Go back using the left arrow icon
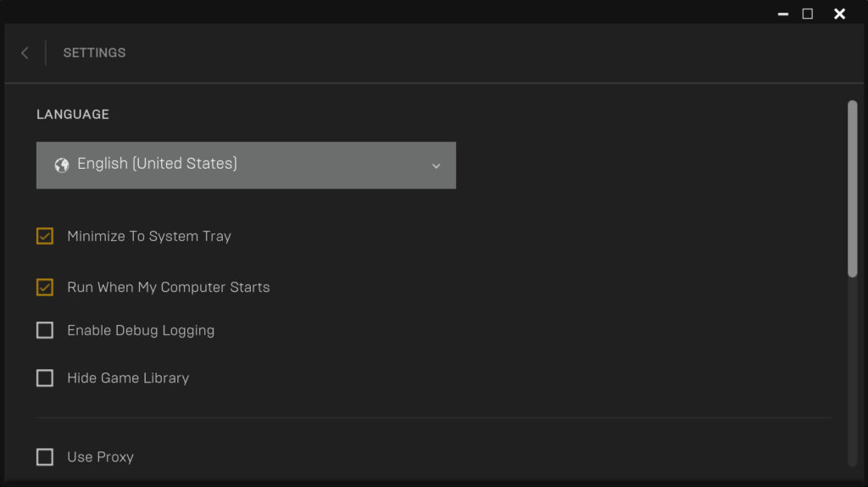 coord(25,53)
